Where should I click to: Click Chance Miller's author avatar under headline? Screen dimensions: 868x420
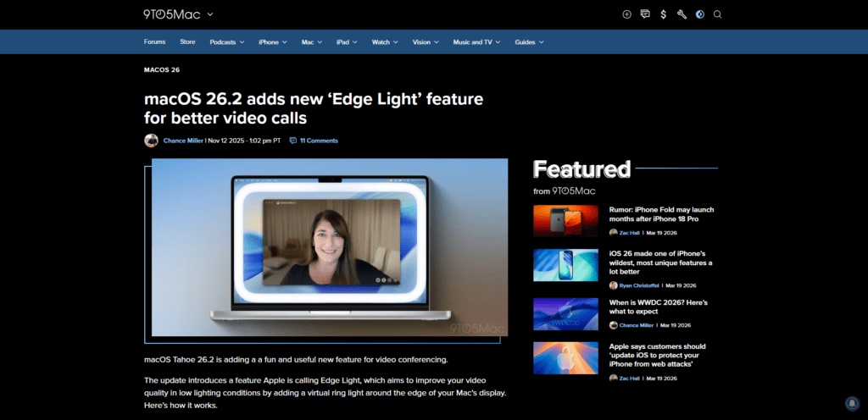(x=151, y=141)
